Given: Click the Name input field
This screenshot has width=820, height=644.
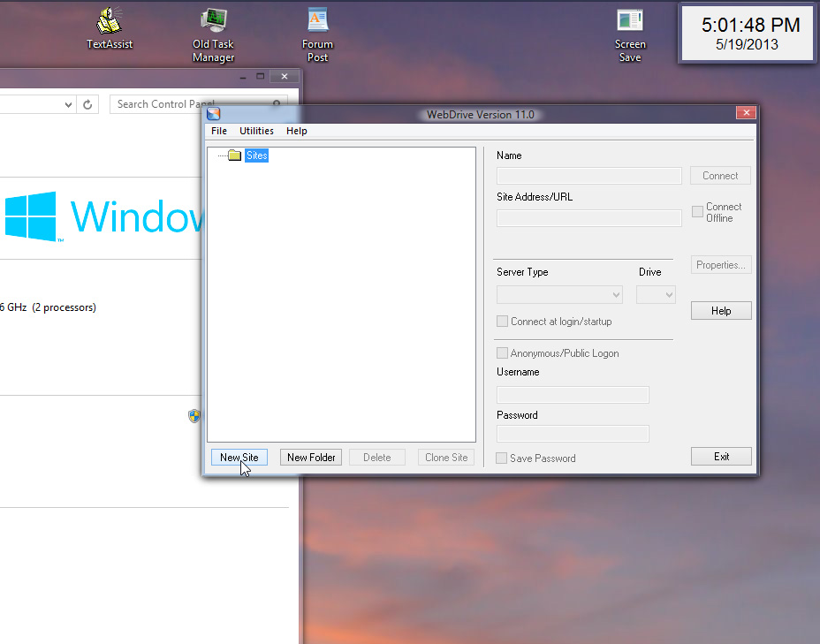Looking at the screenshot, I should click(588, 176).
